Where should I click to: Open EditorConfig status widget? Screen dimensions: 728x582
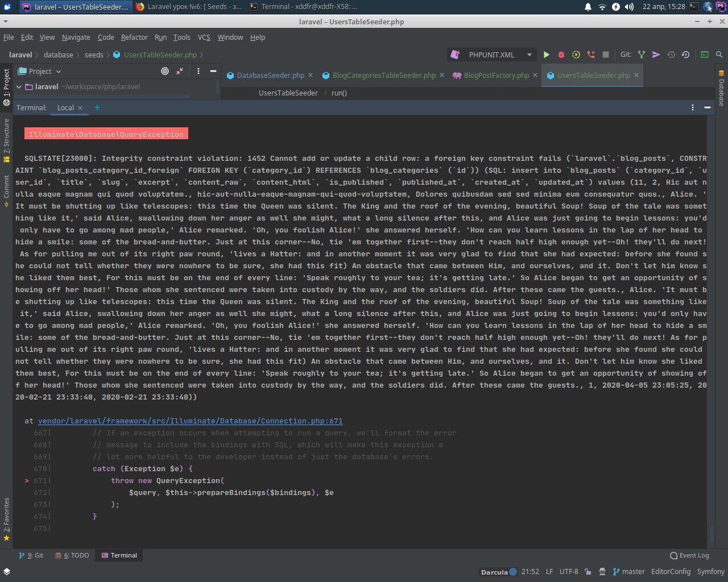pyautogui.click(x=671, y=572)
